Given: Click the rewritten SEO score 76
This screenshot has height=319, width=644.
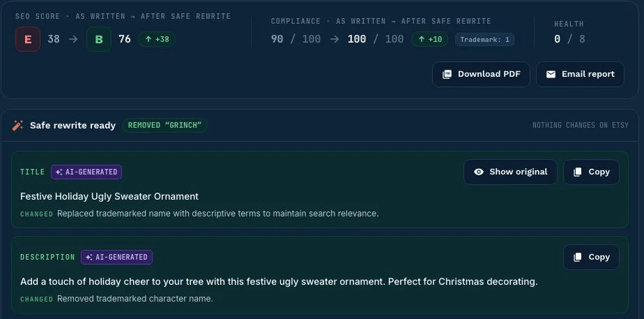Looking at the screenshot, I should [x=125, y=39].
